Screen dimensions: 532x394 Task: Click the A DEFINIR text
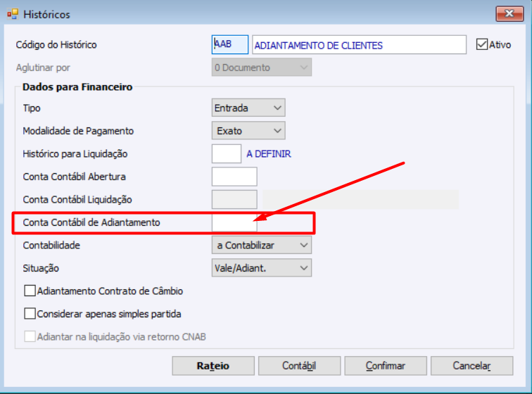269,154
